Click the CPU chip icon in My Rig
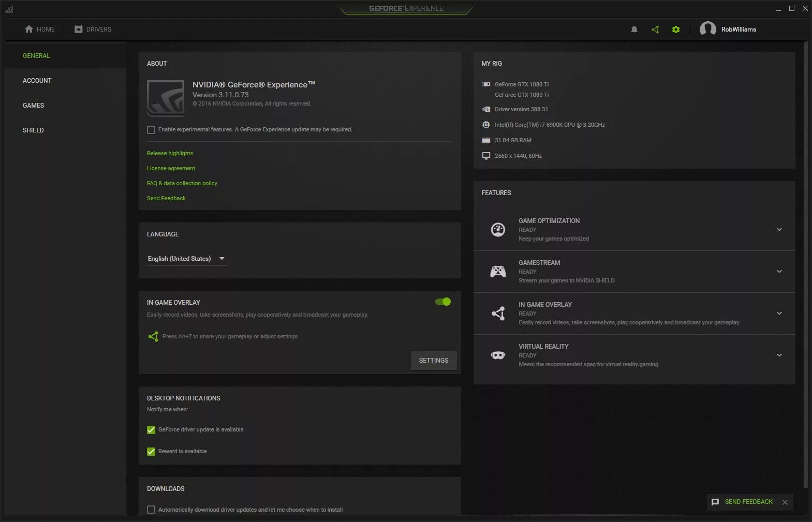Image resolution: width=812 pixels, height=522 pixels. click(486, 125)
